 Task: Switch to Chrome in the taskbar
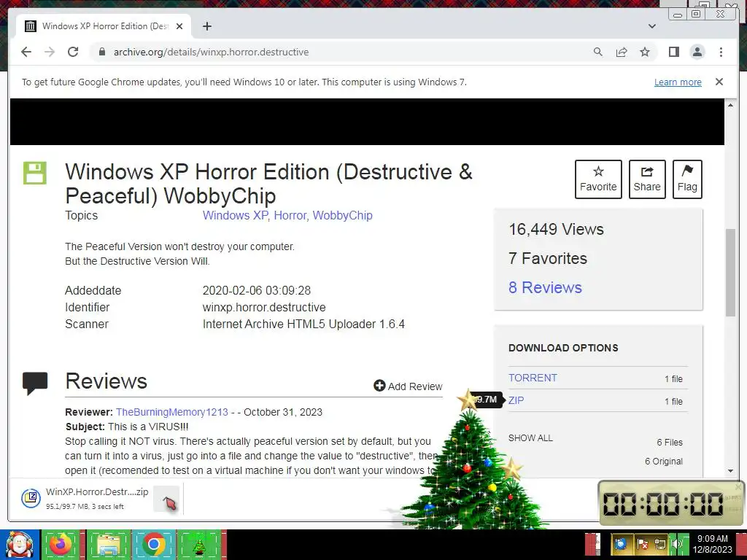point(153,545)
